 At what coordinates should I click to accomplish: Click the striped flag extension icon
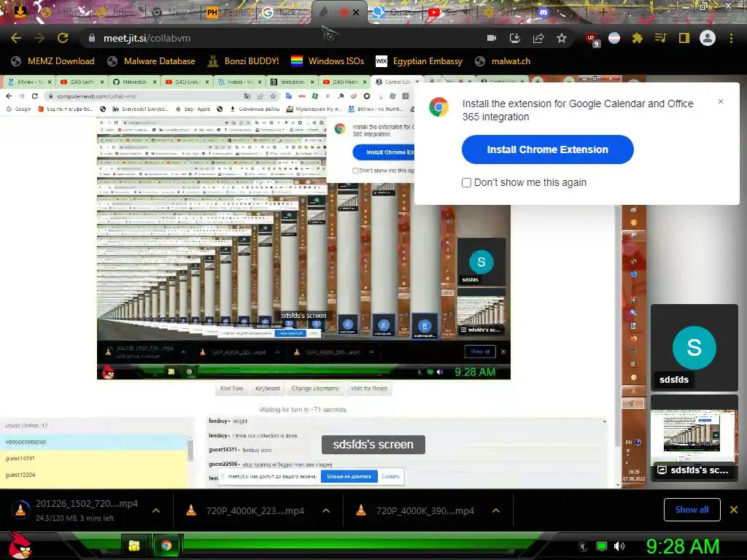(x=614, y=38)
